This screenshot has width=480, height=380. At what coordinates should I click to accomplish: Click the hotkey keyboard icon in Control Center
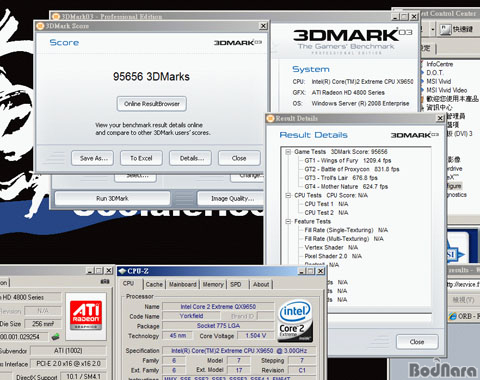pos(445,29)
